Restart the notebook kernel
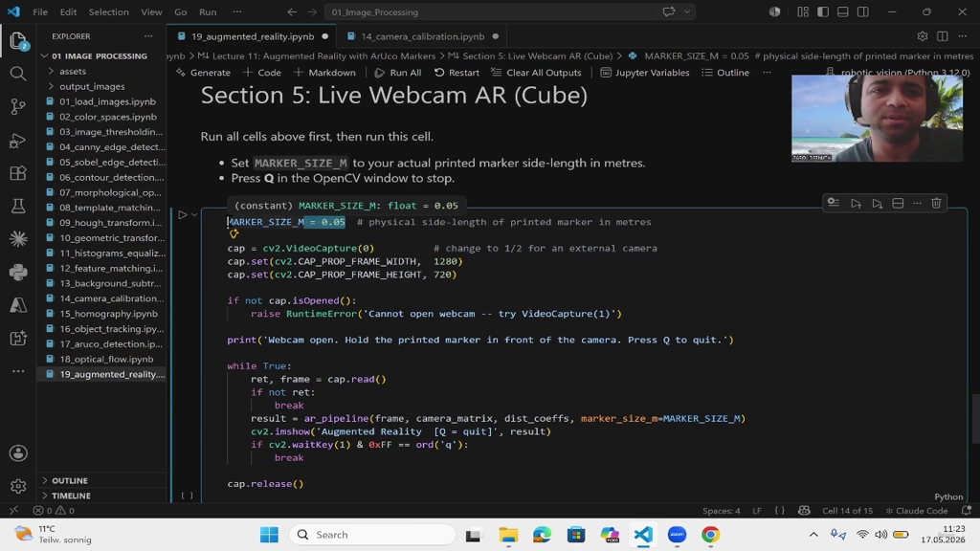 click(457, 73)
